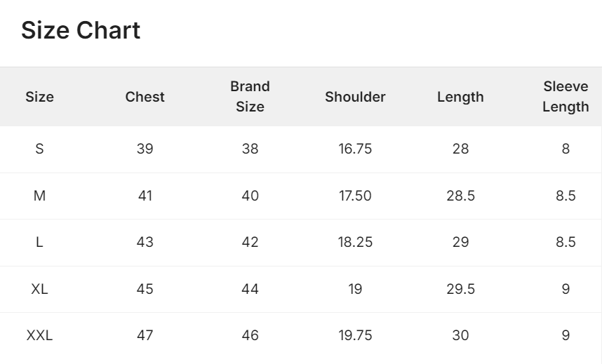Select the S size row label
The width and height of the screenshot is (602, 364).
click(x=39, y=149)
